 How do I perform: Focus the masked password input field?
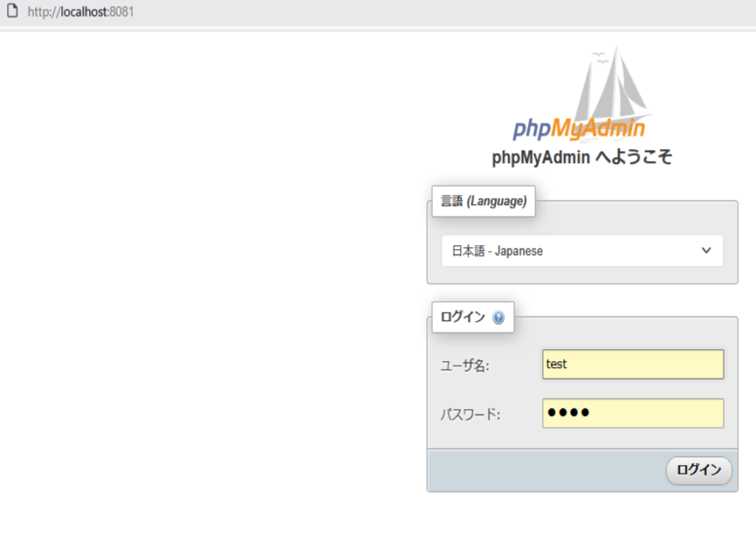click(633, 413)
